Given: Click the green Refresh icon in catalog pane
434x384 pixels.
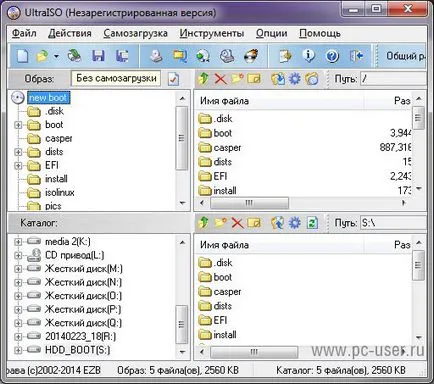Looking at the screenshot, I should coord(312,223).
